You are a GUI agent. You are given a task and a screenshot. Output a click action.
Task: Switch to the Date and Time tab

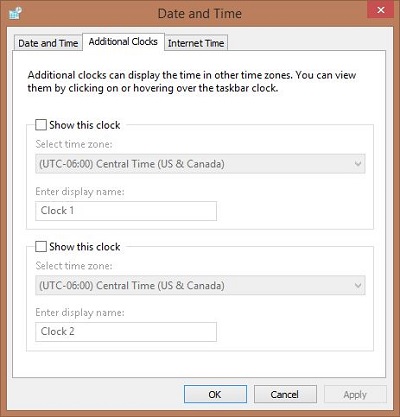point(48,43)
